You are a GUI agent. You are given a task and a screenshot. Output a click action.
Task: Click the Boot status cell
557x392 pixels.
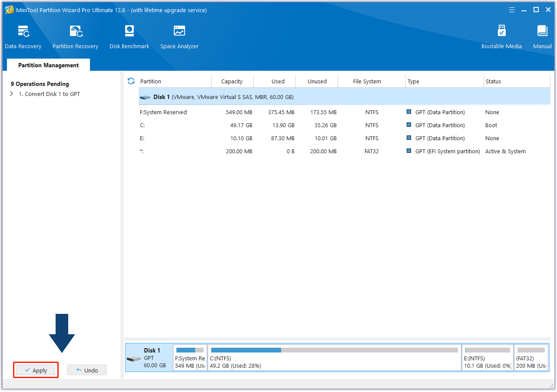491,125
